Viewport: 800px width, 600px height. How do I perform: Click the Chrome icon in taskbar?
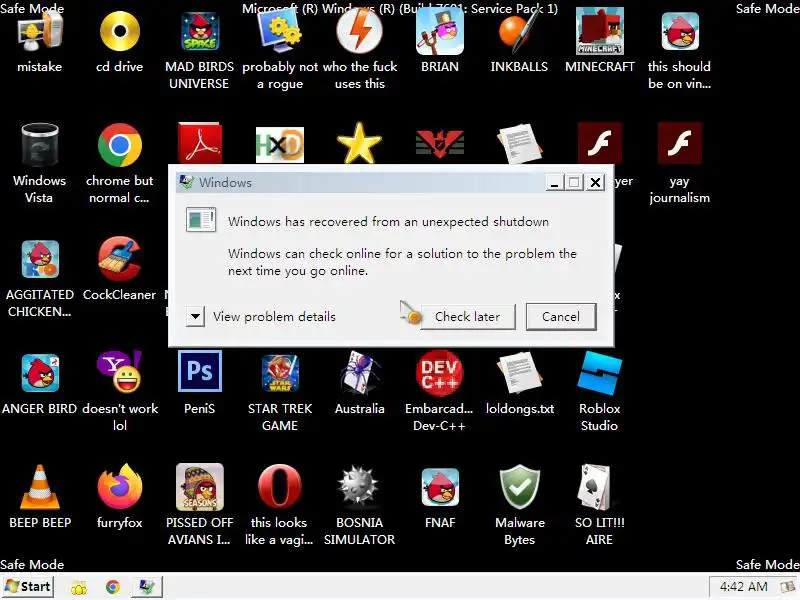[113, 587]
